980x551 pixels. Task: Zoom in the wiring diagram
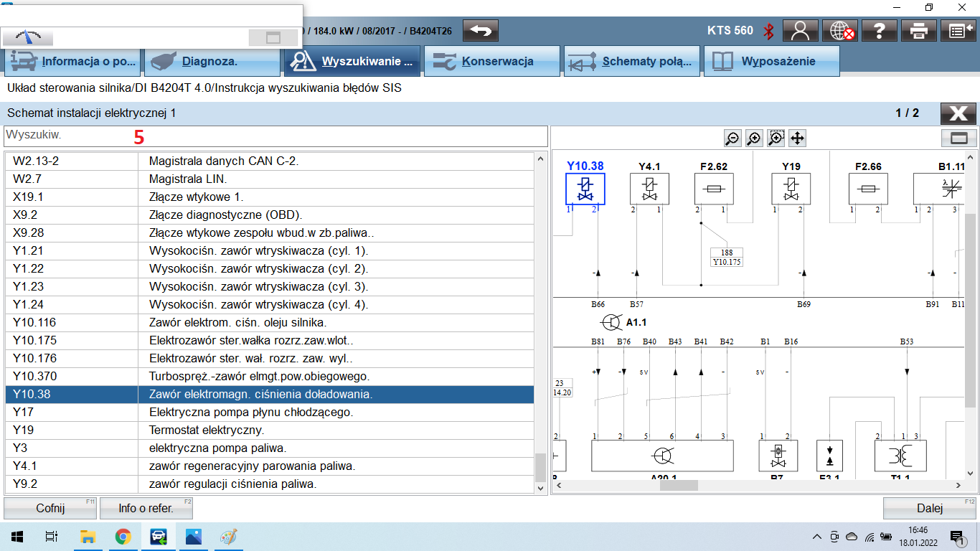[x=754, y=138]
